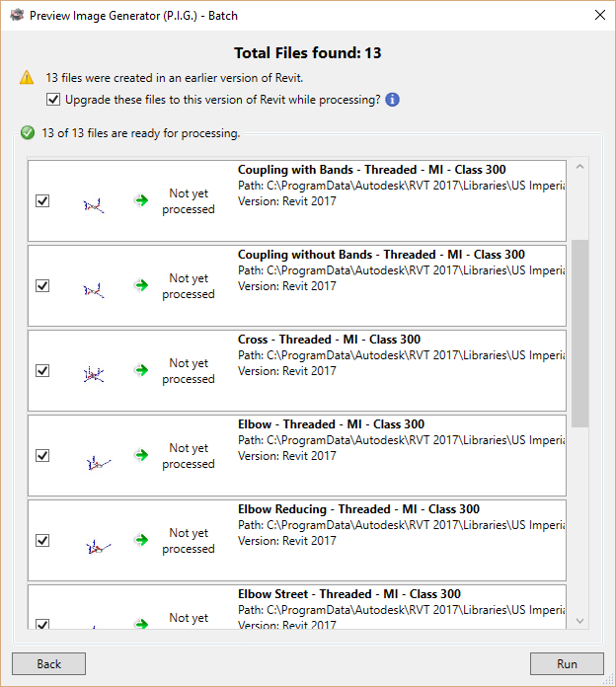Go Back to the previous step
This screenshot has height=687, width=616.
[x=48, y=664]
